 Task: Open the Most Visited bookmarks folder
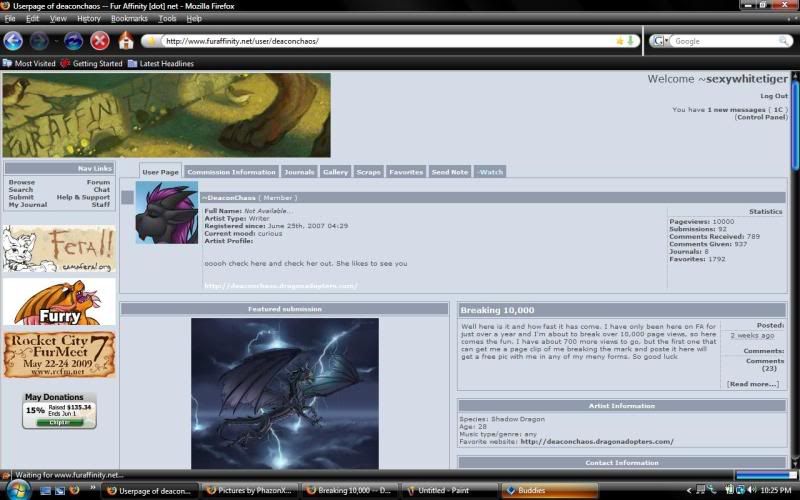pos(29,63)
